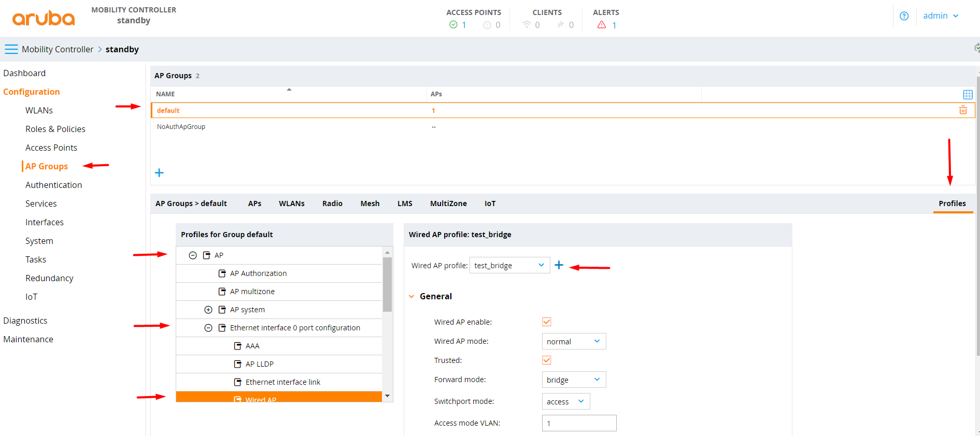This screenshot has width=980, height=436.
Task: Go to Dashboard in sidebar
Action: (x=24, y=73)
